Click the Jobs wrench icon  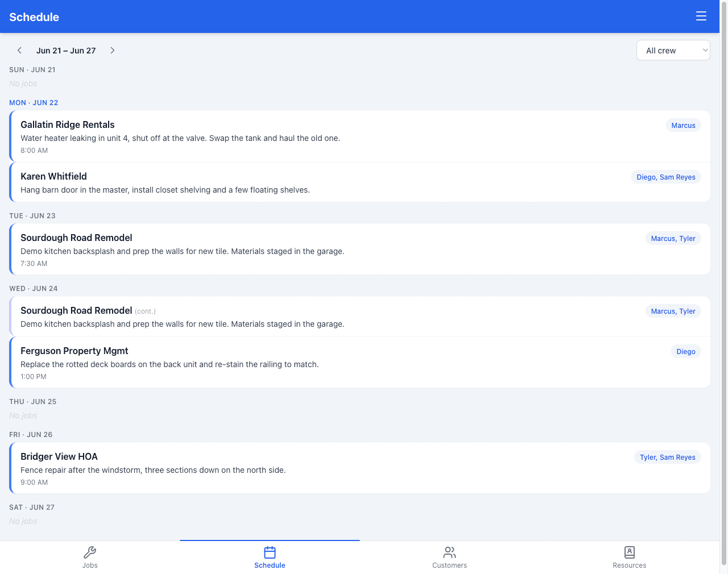coord(90,552)
